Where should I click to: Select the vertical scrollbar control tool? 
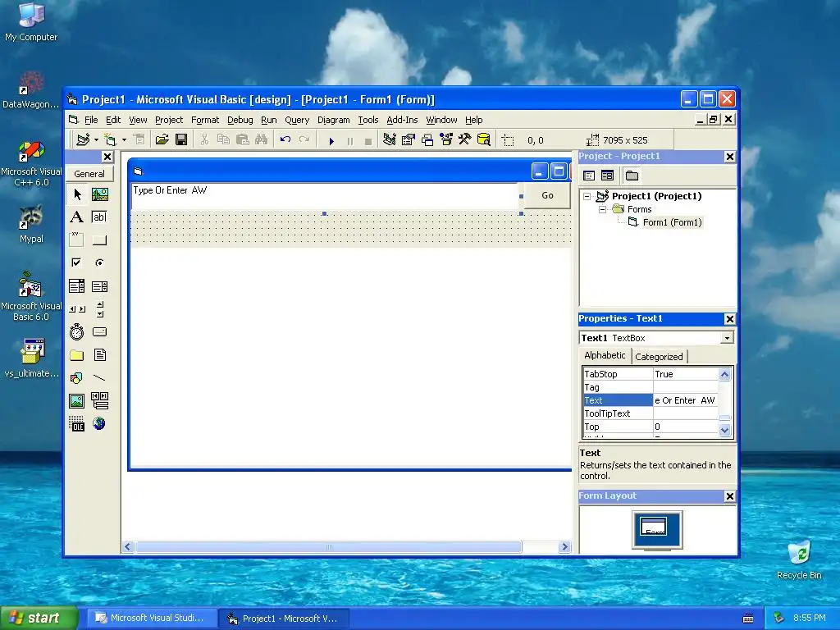pos(99,309)
